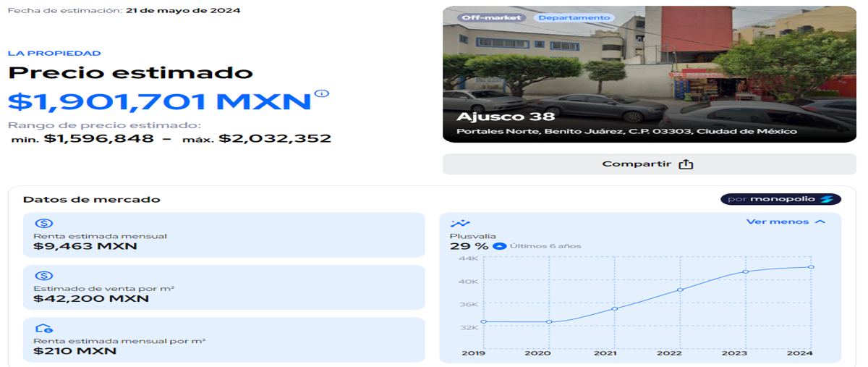
Task: Click the 2024 data point on chart
Action: pos(812,267)
